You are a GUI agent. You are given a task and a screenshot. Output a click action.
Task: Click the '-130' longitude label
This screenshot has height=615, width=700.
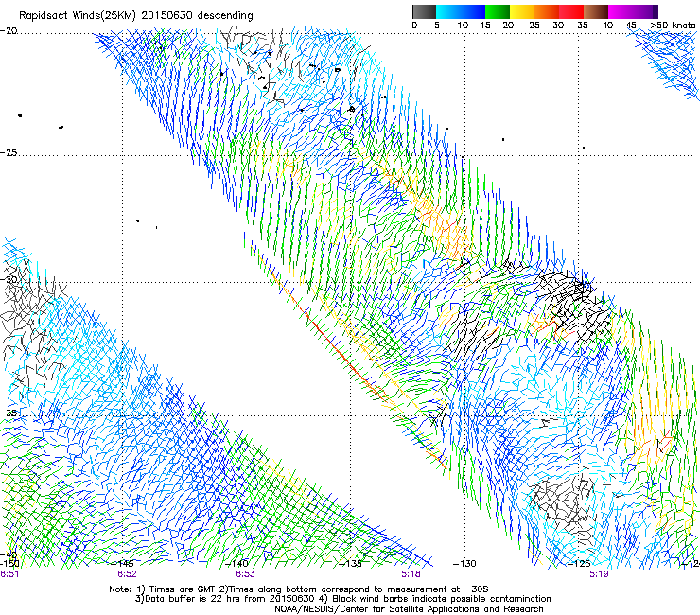(x=464, y=564)
